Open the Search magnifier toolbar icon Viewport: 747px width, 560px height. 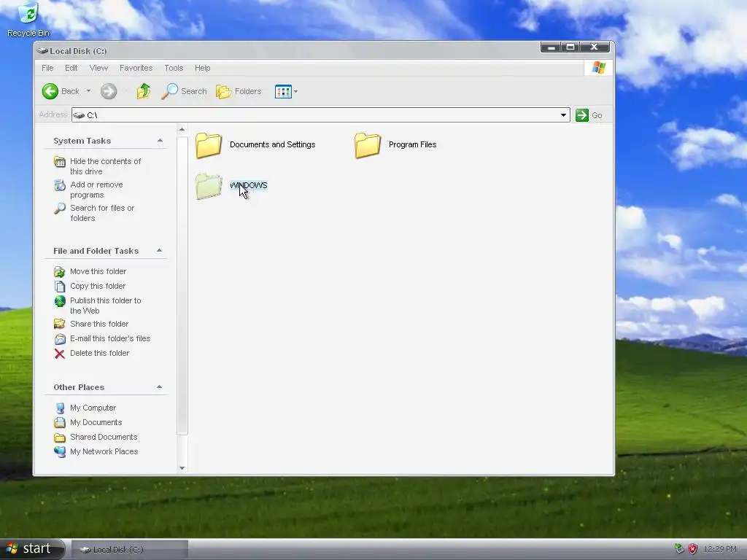coord(169,91)
